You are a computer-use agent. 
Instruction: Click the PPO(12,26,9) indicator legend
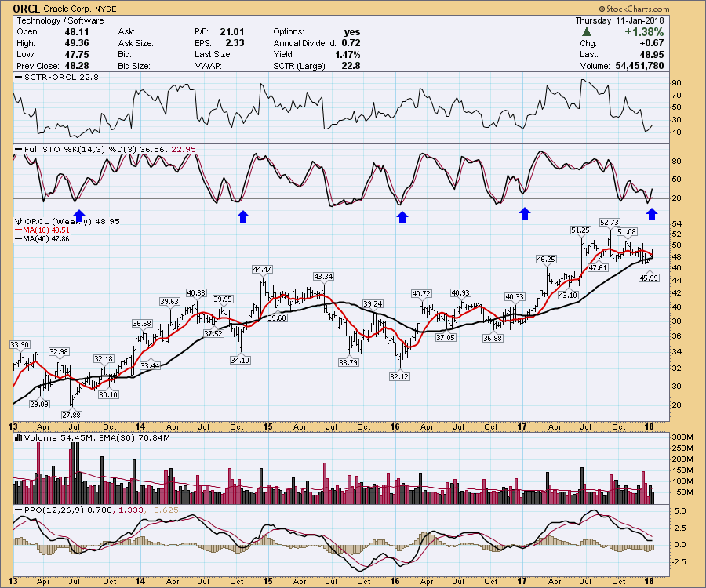click(96, 510)
